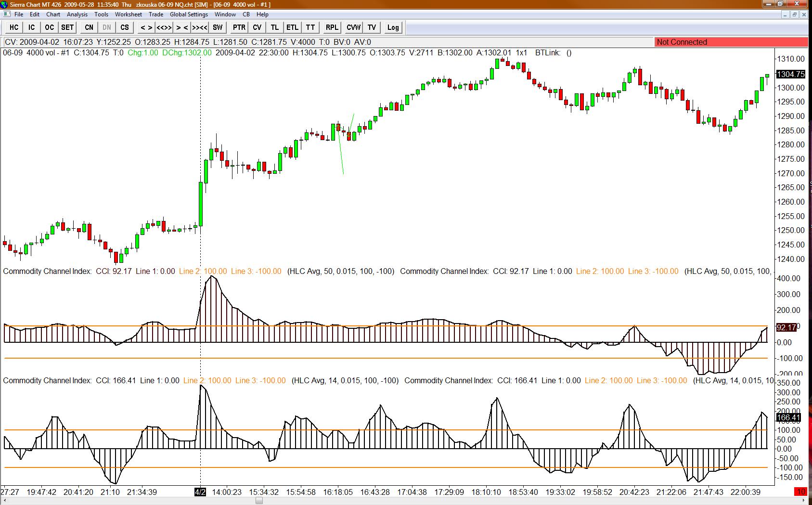Open the message Log

(x=393, y=27)
